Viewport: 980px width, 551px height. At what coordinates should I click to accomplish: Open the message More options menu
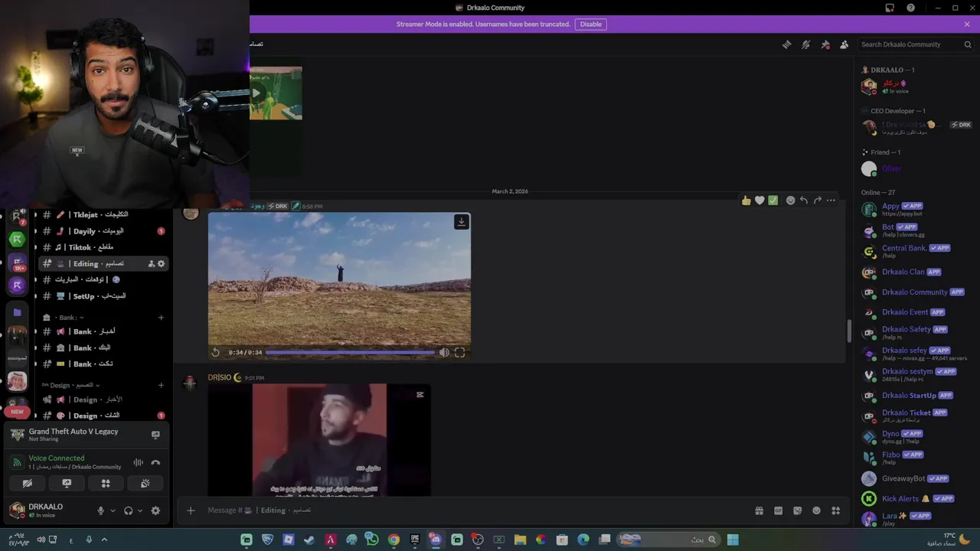point(831,201)
